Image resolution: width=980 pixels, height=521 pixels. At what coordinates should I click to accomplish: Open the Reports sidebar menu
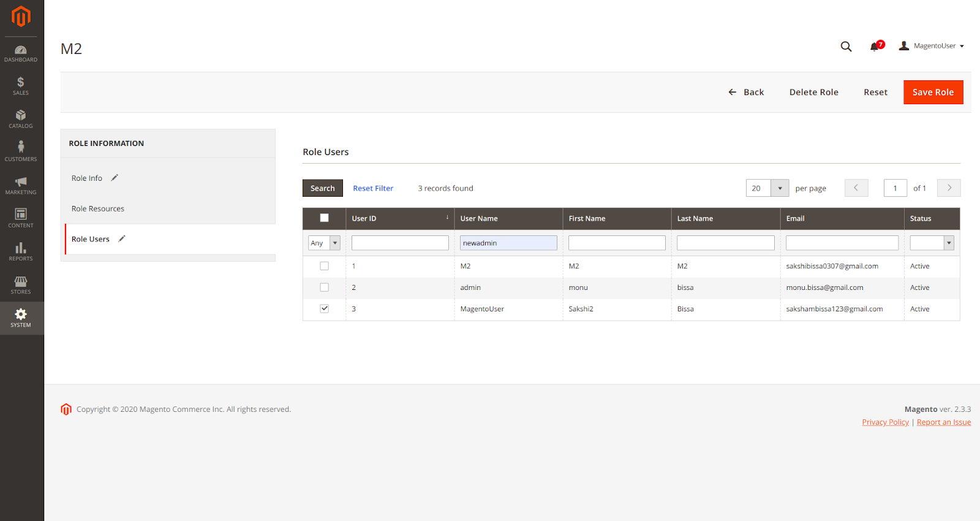(21, 252)
